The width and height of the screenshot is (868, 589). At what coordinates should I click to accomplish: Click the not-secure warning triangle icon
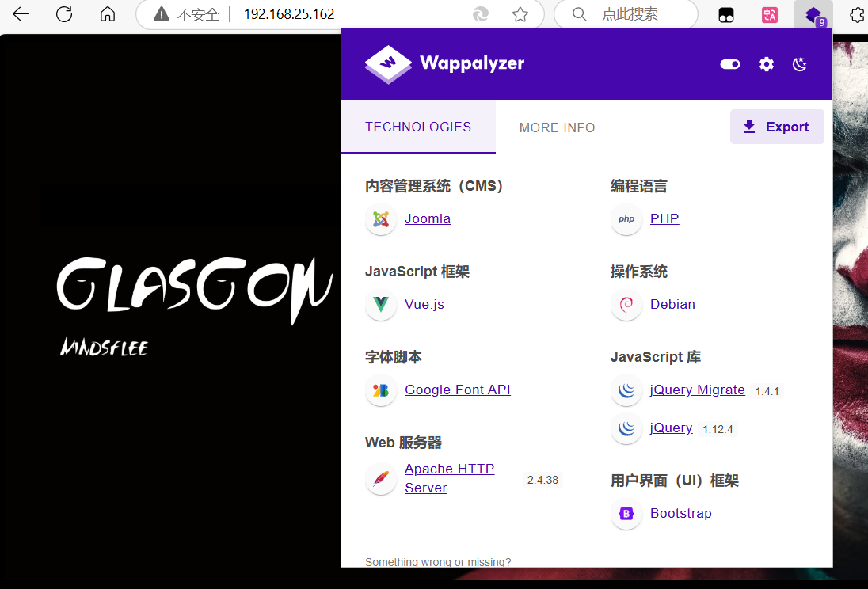[x=161, y=13]
